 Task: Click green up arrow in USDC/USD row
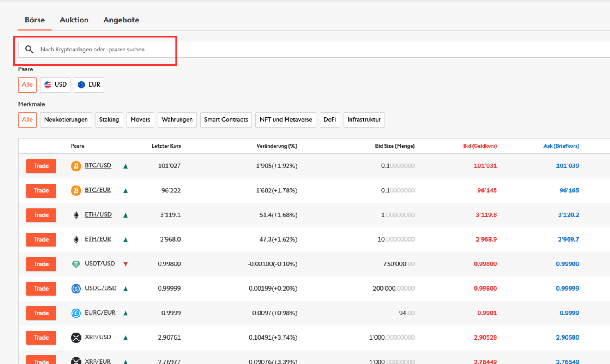(126, 289)
